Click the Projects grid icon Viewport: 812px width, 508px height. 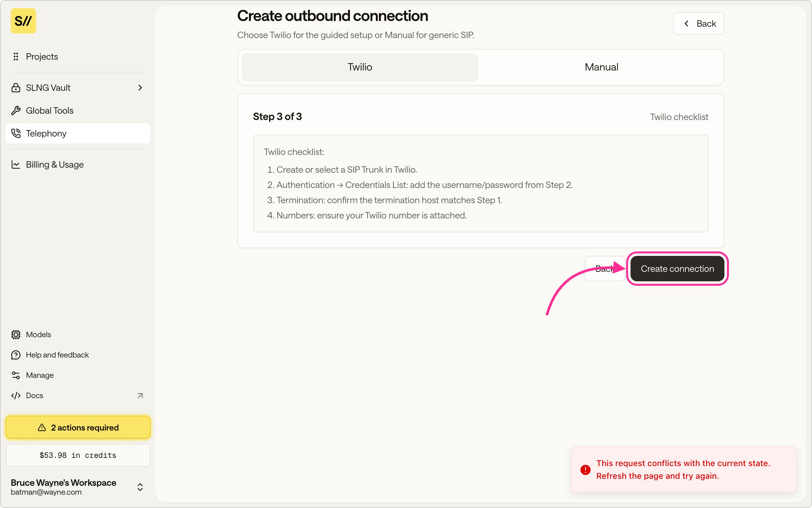[x=16, y=57]
